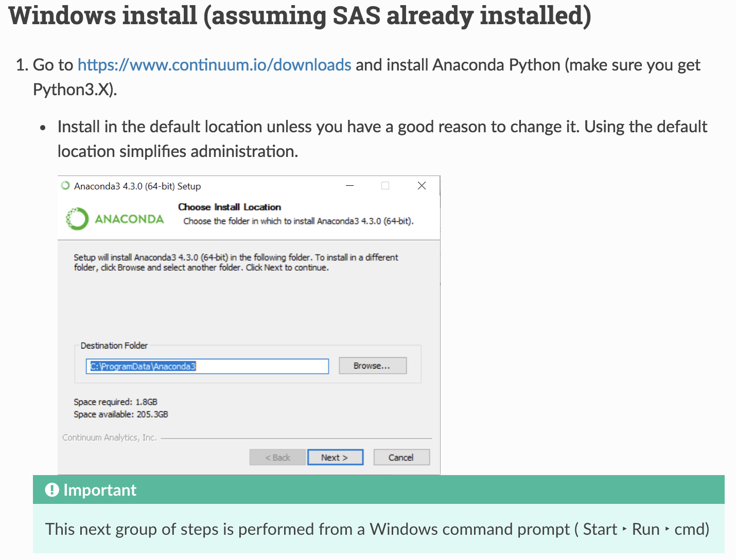
Task: Cancel the Anaconda installation
Action: (x=401, y=457)
